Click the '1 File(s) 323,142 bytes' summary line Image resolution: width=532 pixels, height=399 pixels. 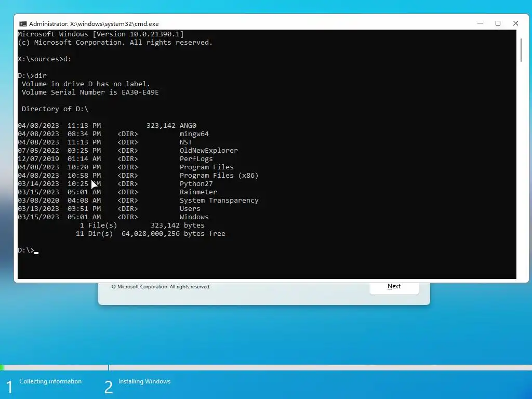[142, 225]
